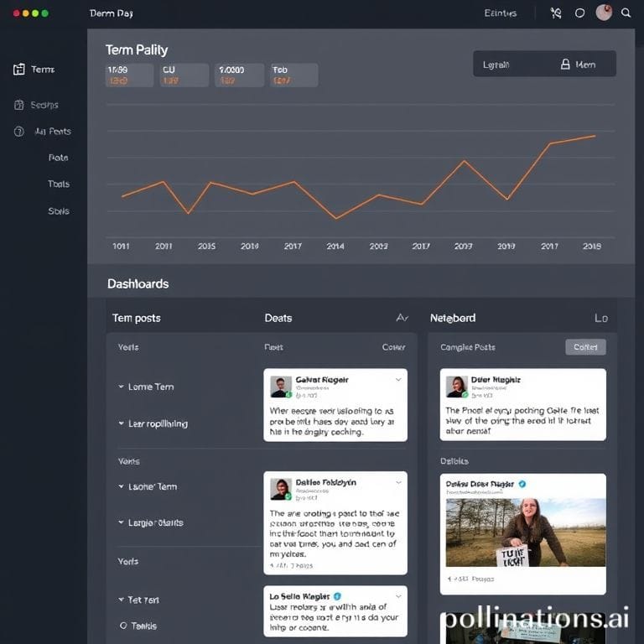Viewport: 644px width, 644px height.
Task: Open Jui Ponts in the sidebar
Action: coord(53,132)
